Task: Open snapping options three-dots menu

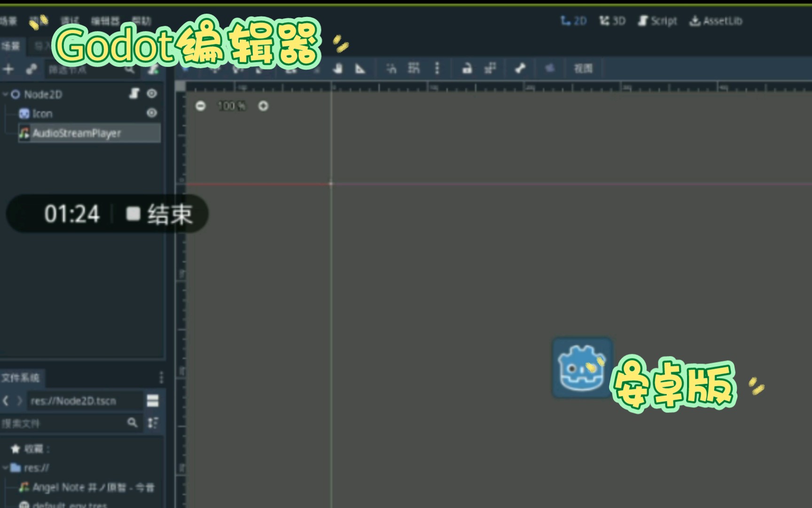Action: point(437,69)
